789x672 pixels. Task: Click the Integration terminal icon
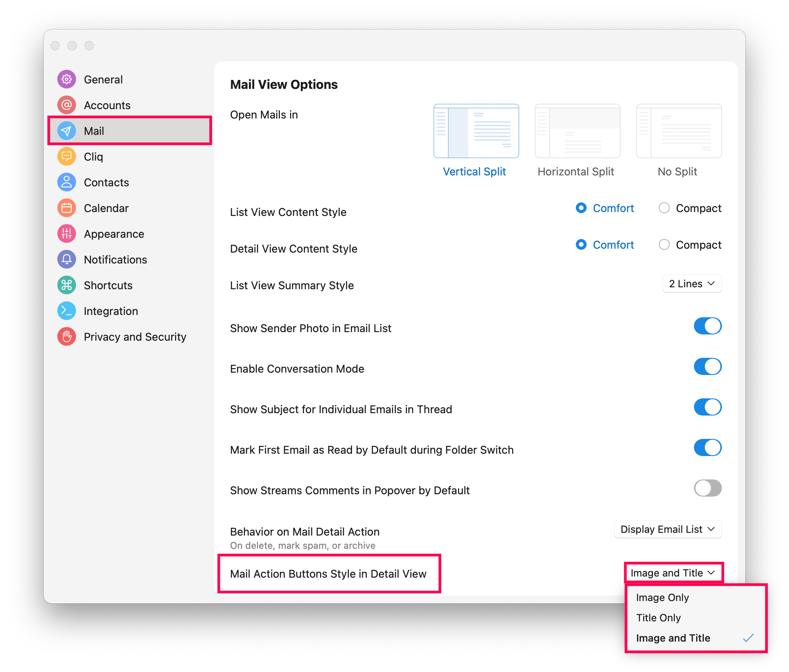tap(67, 311)
